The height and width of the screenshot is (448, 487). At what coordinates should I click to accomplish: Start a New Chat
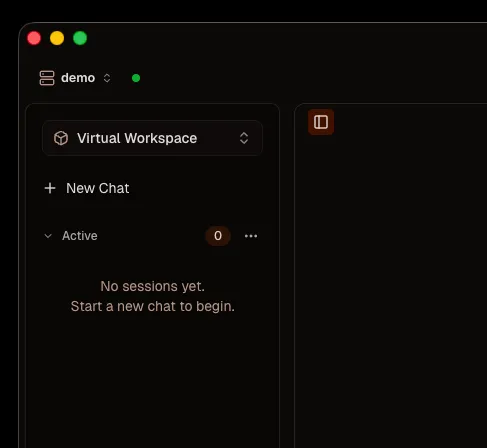pyautogui.click(x=87, y=188)
